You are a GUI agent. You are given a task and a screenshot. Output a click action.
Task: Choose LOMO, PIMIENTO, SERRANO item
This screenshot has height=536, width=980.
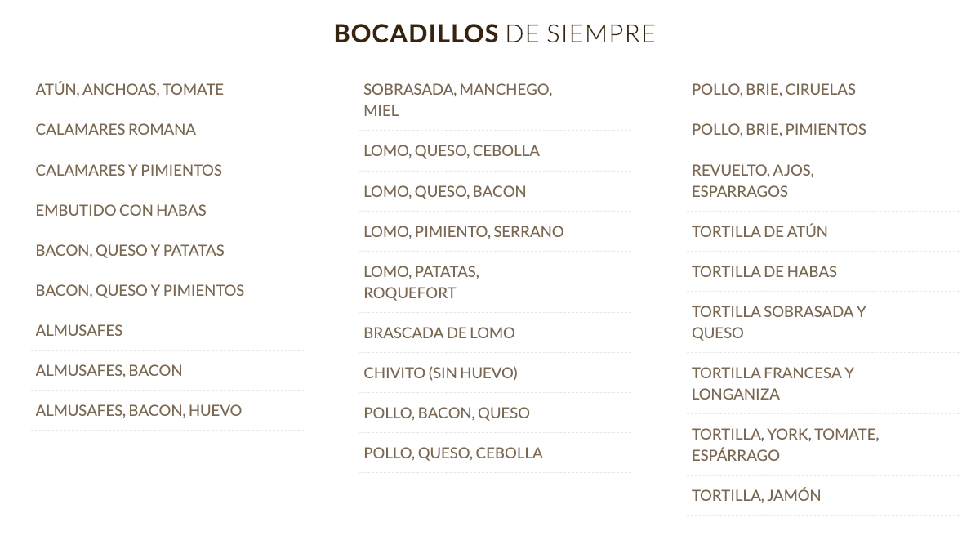pyautogui.click(x=463, y=231)
